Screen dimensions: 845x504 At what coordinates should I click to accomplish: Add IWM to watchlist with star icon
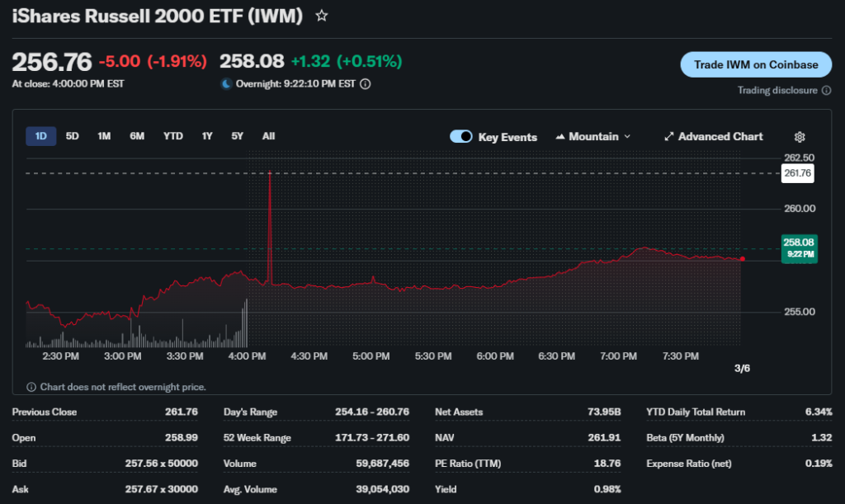tap(322, 16)
